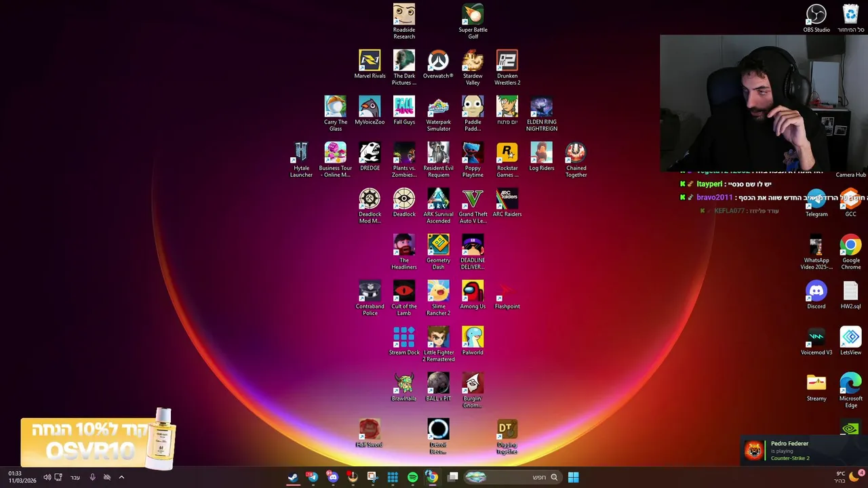Open MyVoiceZoo desktop shortcut

370,110
